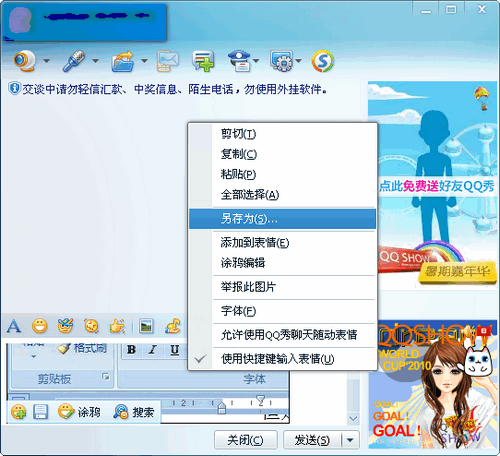Click the save floppy disk icon
The image size is (500, 456).
(x=41, y=412)
